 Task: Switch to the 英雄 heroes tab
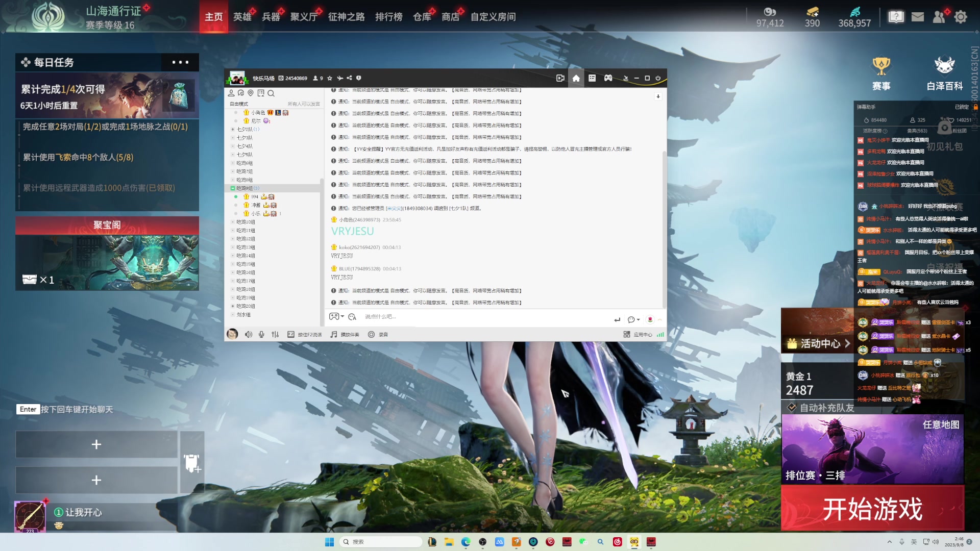[x=242, y=17]
